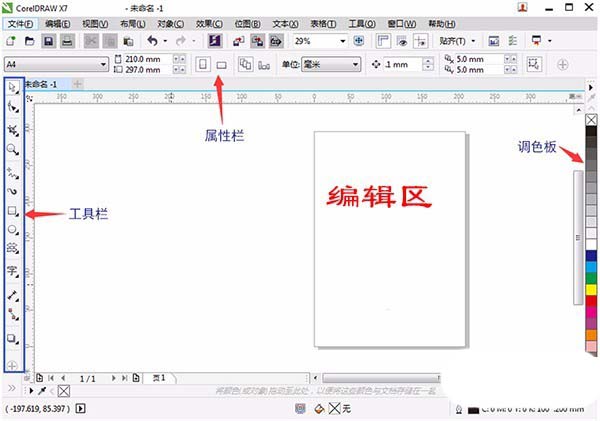The width and height of the screenshot is (600, 421).
Task: Open the Search Content purple icon
Action: point(214,41)
